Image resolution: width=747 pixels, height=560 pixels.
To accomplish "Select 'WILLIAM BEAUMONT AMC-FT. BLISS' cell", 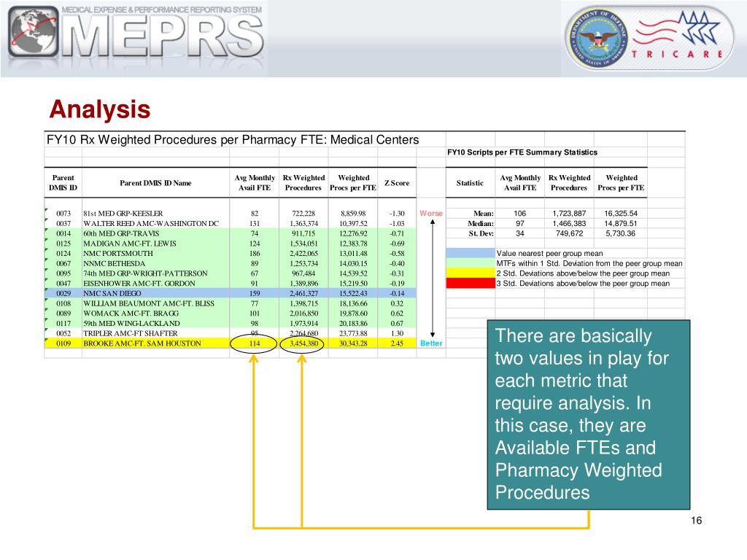I will pyautogui.click(x=149, y=303).
